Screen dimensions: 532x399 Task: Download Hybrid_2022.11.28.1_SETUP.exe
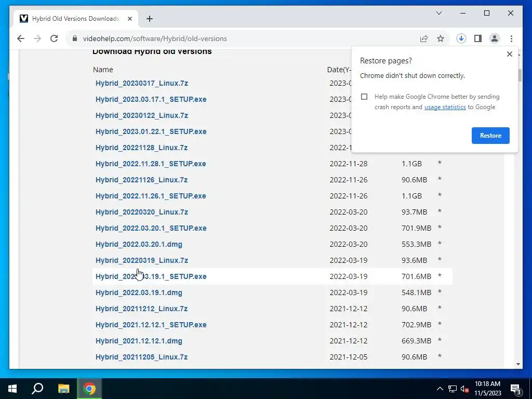[151, 164]
